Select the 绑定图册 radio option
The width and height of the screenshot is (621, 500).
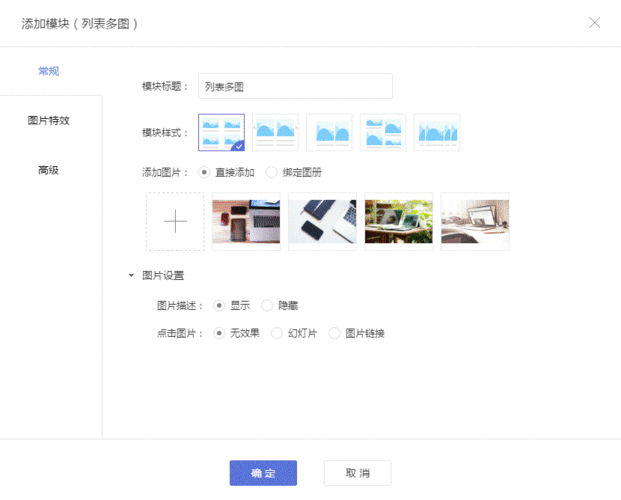[272, 172]
